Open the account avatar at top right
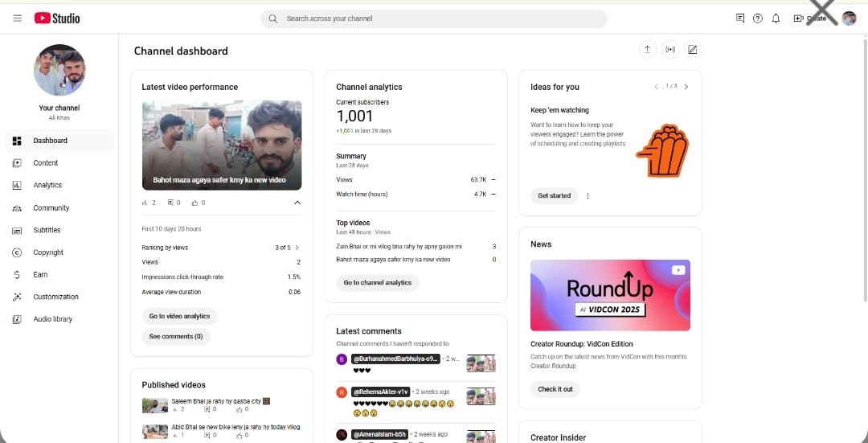The image size is (868, 443). [849, 18]
